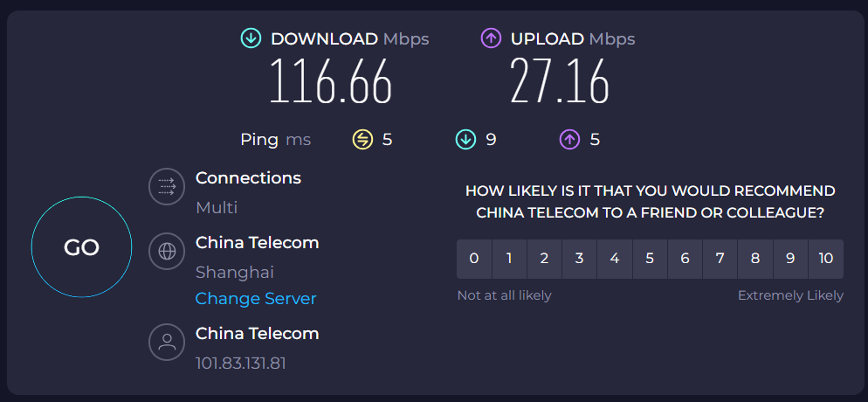Click the yellow idle ping icon
This screenshot has width=868, height=402.
pyautogui.click(x=362, y=139)
